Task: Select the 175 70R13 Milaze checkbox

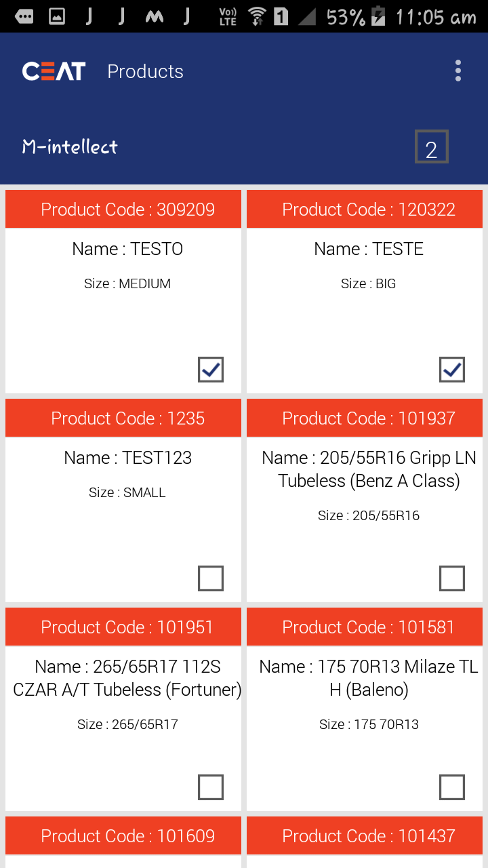Action: 452,787
